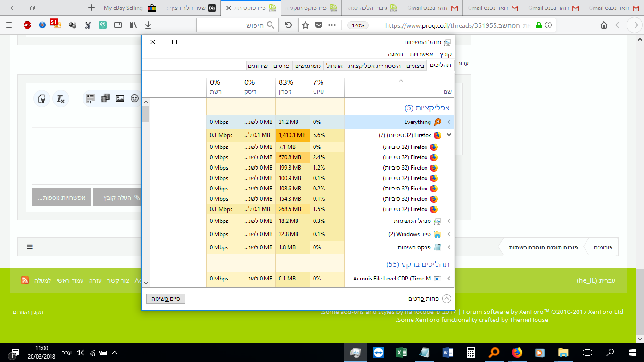Image resolution: width=644 pixels, height=362 pixels.
Task: Open a new Firefox tab with the plus button
Action: pos(91,8)
